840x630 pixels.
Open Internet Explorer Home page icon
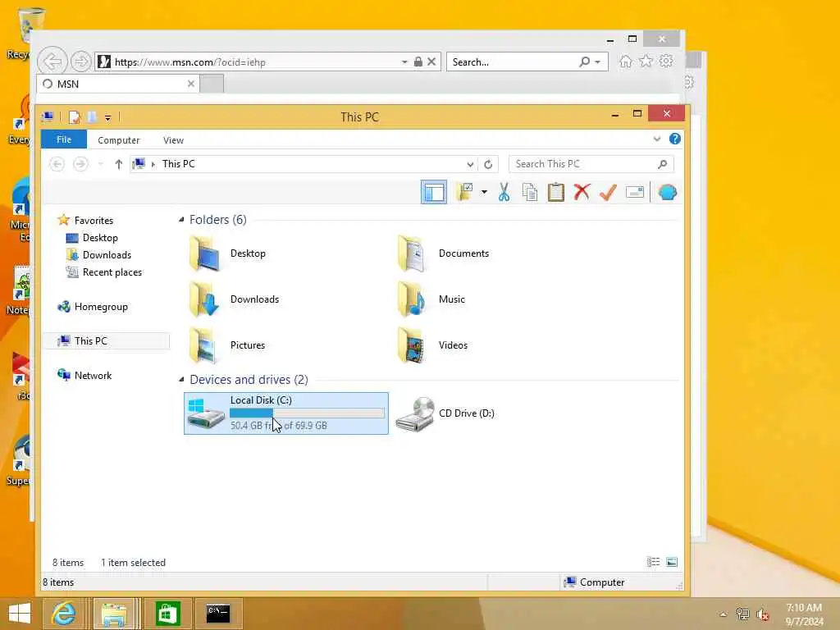625,61
